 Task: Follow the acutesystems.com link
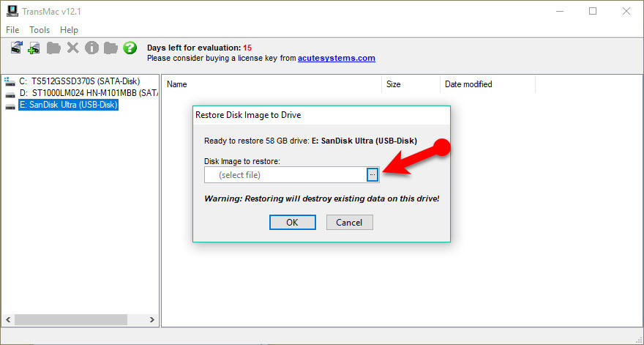pyautogui.click(x=336, y=58)
